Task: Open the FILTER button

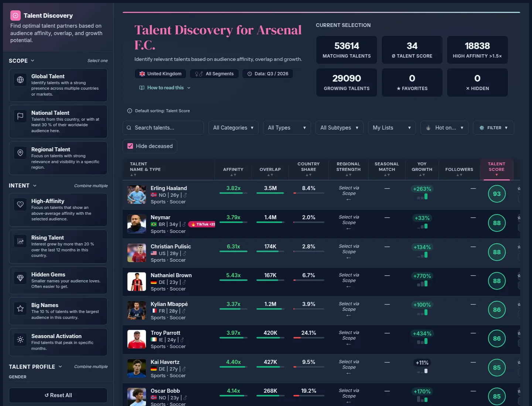Action: click(494, 128)
